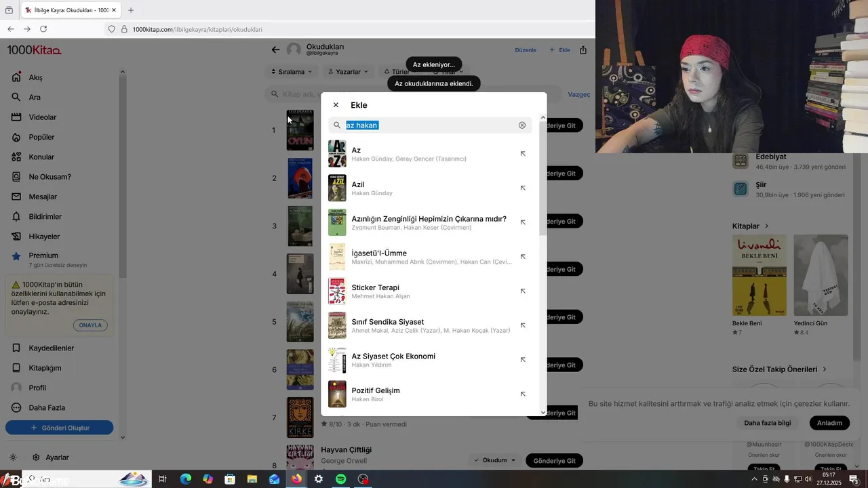This screenshot has width=868, height=488.
Task: Open Ara search in the sidebar
Action: [x=35, y=97]
